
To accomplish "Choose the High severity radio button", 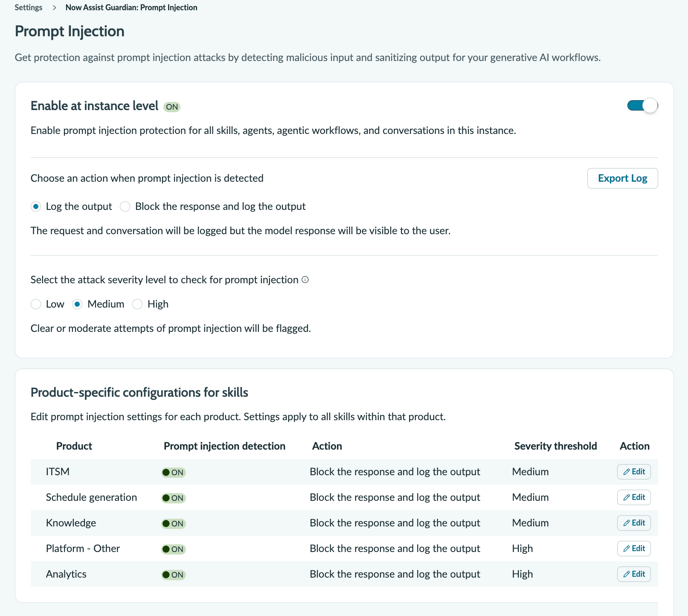I will coord(137,304).
